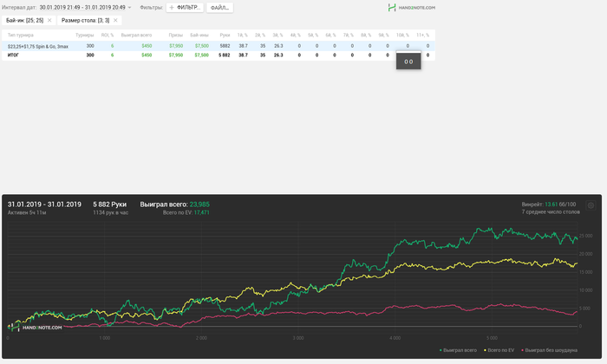The width and height of the screenshot is (607, 364).
Task: Open the graph settings gear icon
Action: [x=591, y=205]
